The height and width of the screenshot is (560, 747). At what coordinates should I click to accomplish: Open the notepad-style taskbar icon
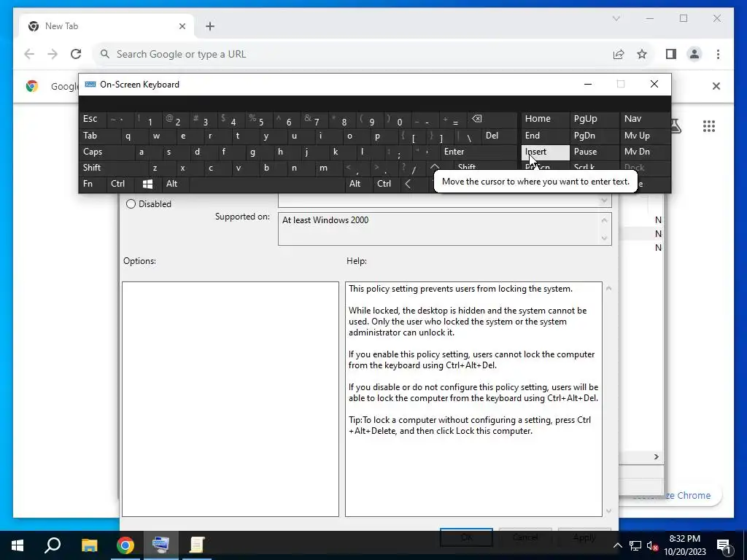tap(197, 545)
